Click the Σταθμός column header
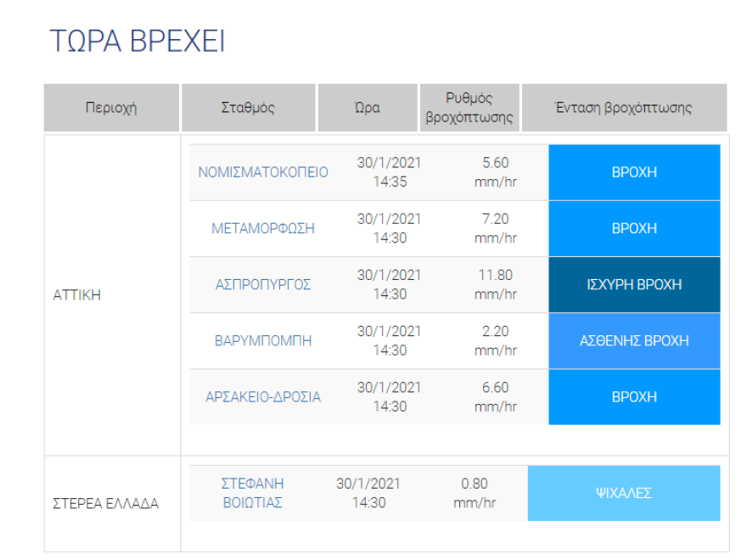Screen dimensions: 747x560 [x=248, y=108]
